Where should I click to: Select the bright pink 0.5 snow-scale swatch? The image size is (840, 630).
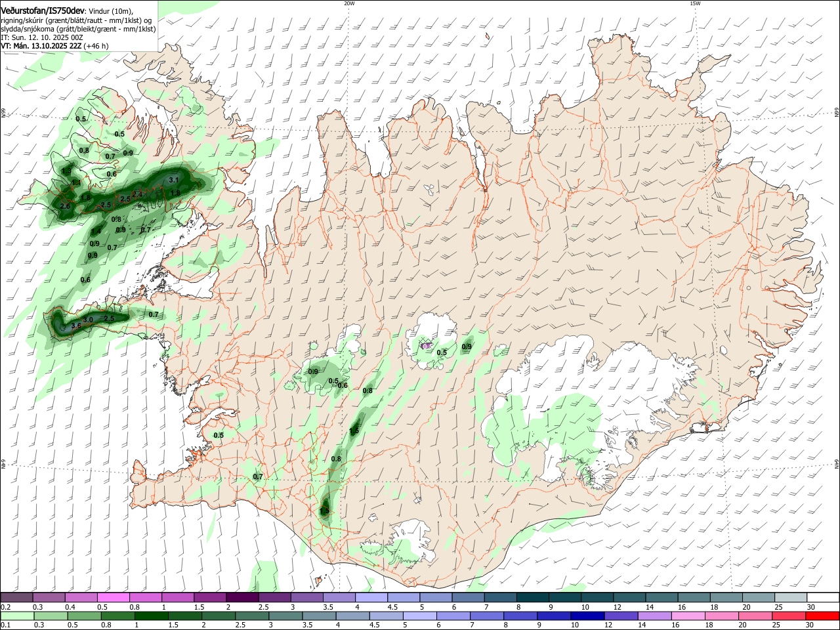(x=113, y=598)
